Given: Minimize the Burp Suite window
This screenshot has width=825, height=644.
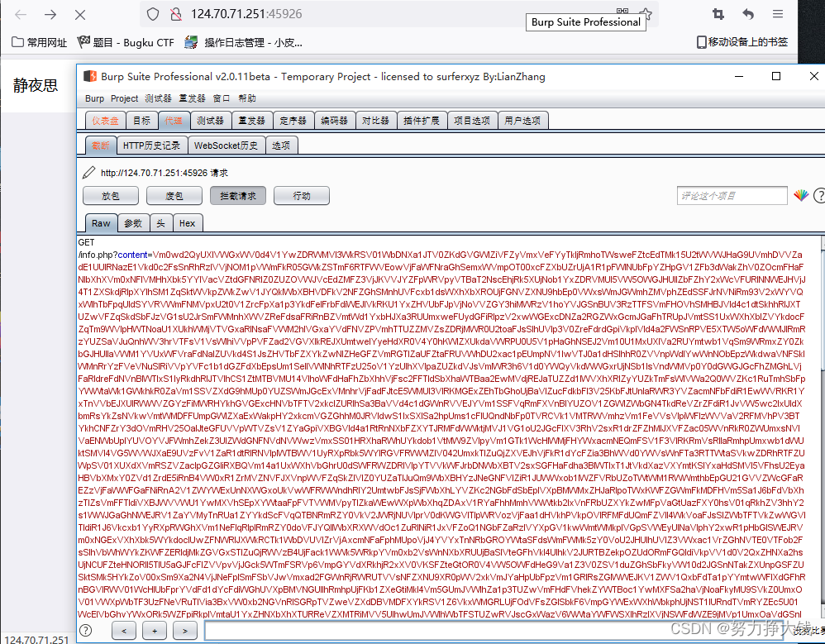Looking at the screenshot, I should click(739, 76).
